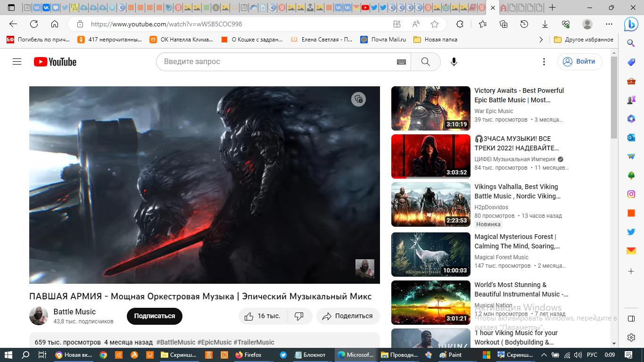Click the #TrailerMusic hashtag

click(254, 342)
